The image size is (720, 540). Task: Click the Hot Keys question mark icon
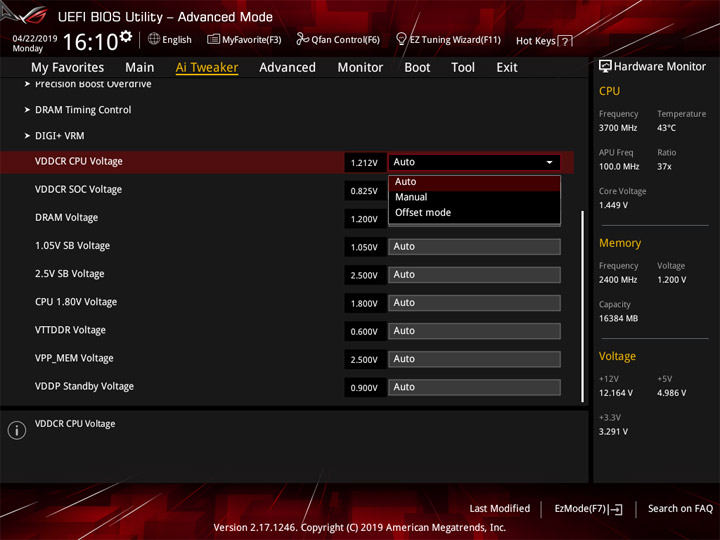point(565,41)
